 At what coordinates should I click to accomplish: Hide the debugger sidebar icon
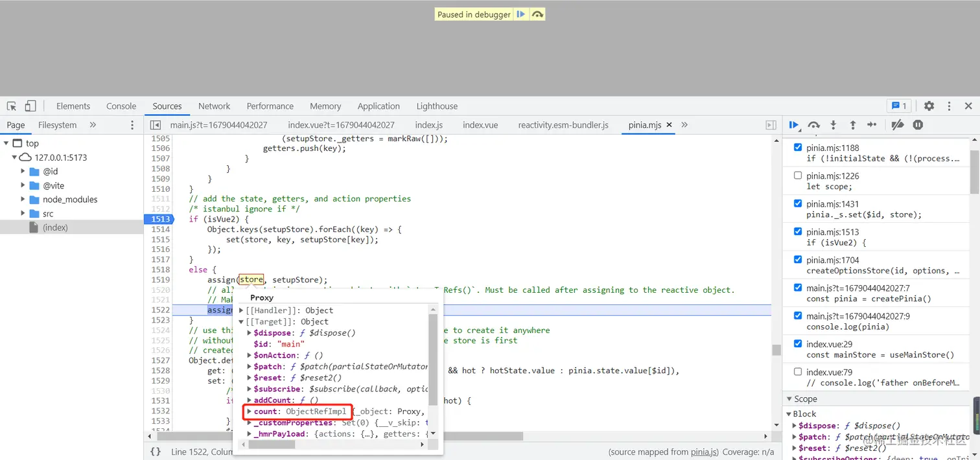[771, 125]
